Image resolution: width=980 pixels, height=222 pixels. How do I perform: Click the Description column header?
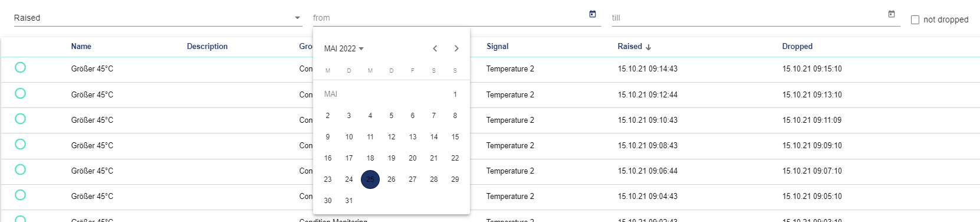point(207,47)
